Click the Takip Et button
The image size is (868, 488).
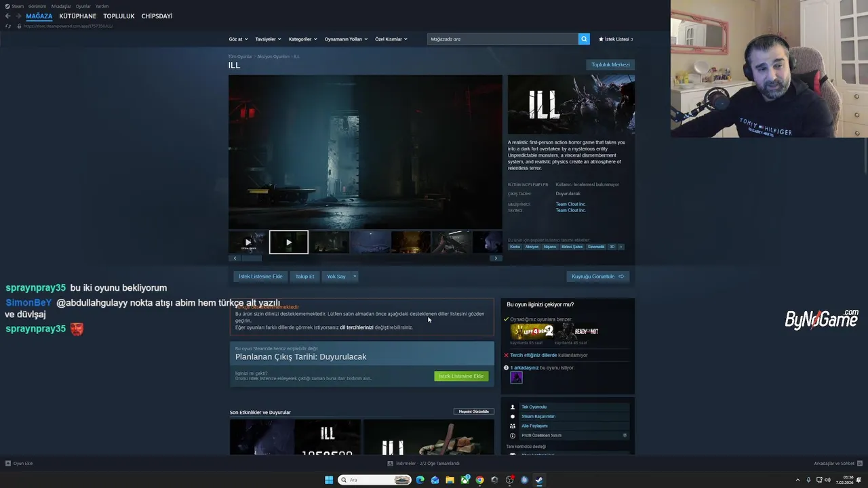click(x=304, y=277)
